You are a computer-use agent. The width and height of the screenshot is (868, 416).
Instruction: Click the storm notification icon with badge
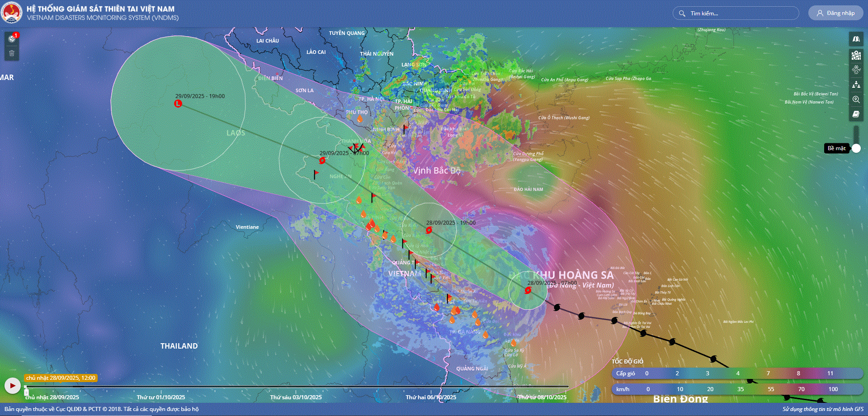(12, 39)
